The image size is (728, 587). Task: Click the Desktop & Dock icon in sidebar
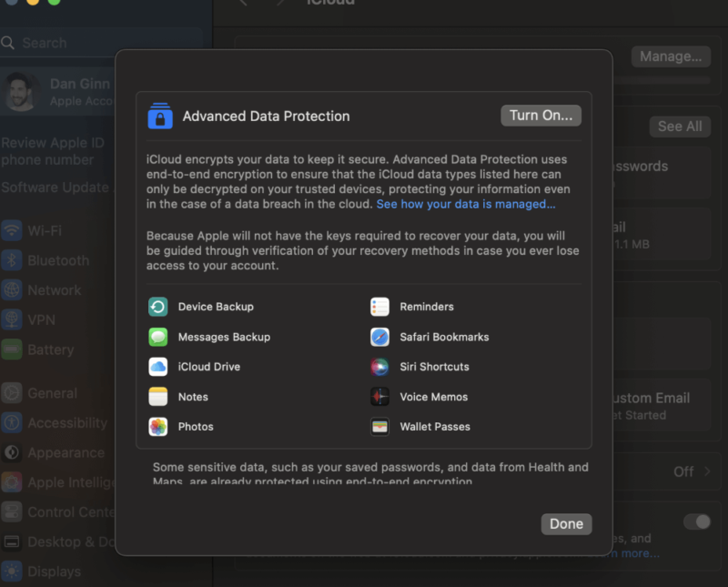[x=12, y=541]
